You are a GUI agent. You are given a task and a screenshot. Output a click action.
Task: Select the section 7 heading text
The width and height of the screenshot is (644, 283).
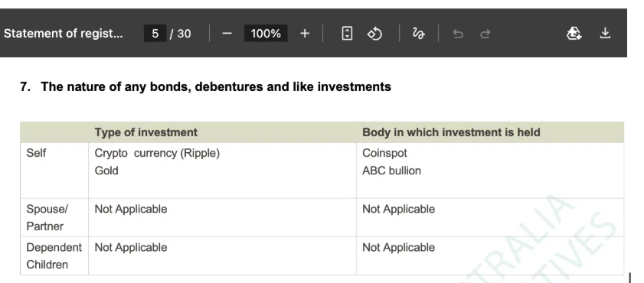(205, 87)
